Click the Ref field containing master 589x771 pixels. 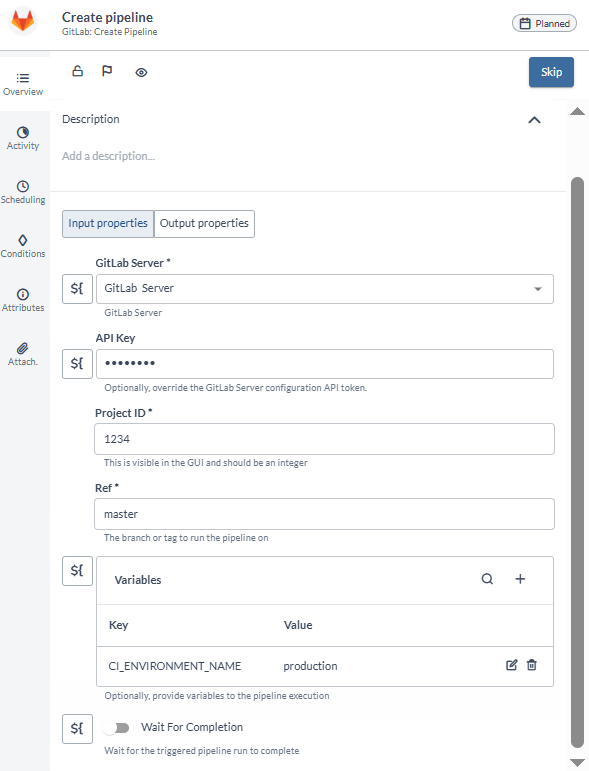[x=324, y=514]
